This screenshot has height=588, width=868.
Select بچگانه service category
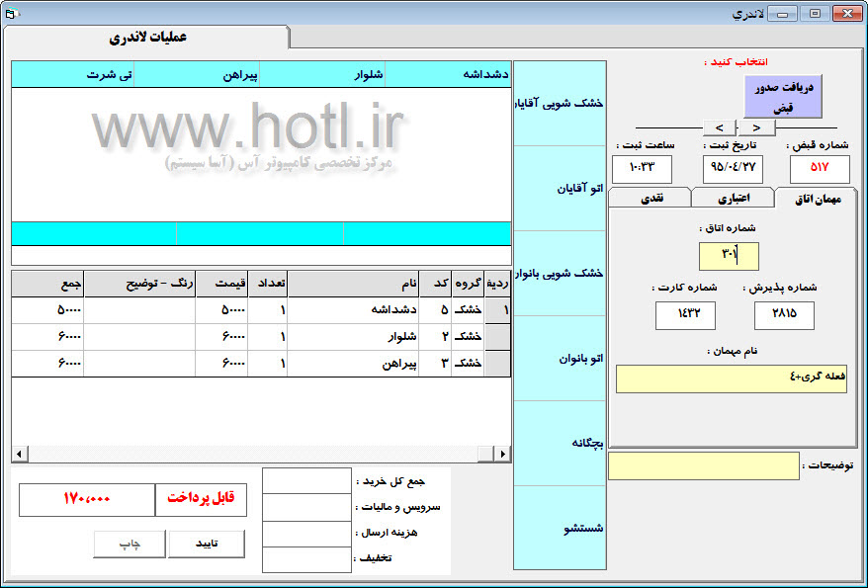click(560, 444)
